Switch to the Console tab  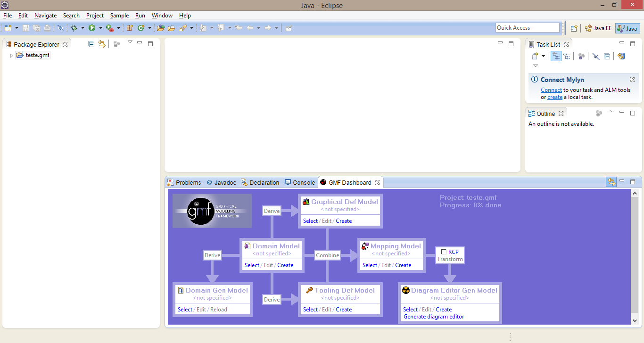coord(300,182)
